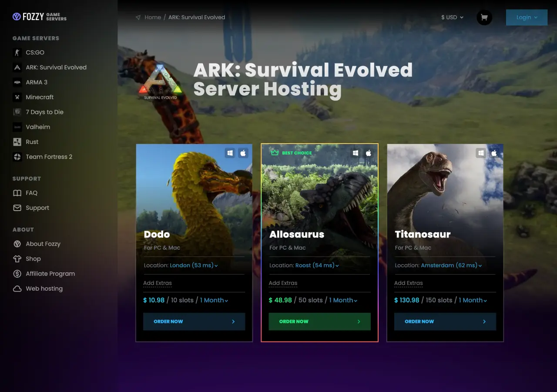Expand Add Extras on Dodo card
The height and width of the screenshot is (392, 557).
click(158, 283)
